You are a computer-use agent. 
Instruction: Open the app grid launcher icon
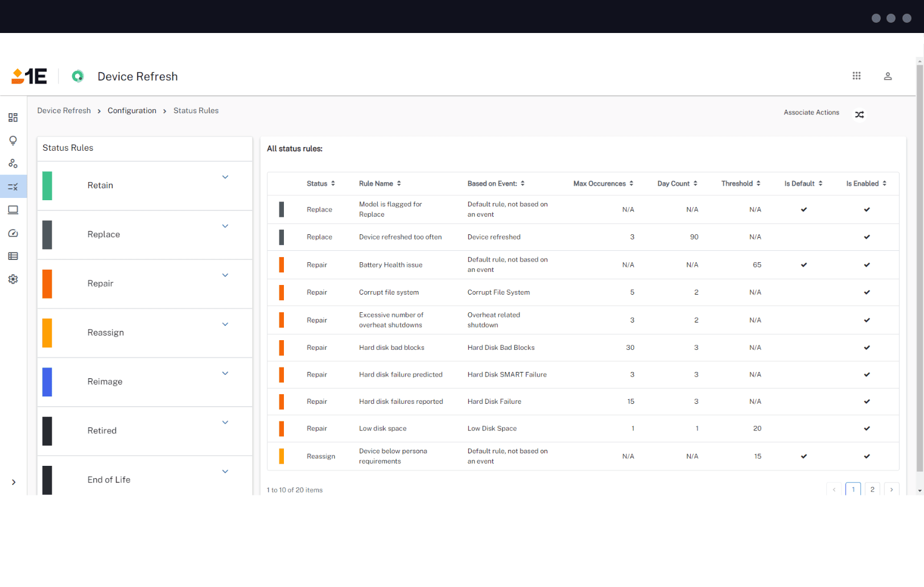[x=857, y=76]
